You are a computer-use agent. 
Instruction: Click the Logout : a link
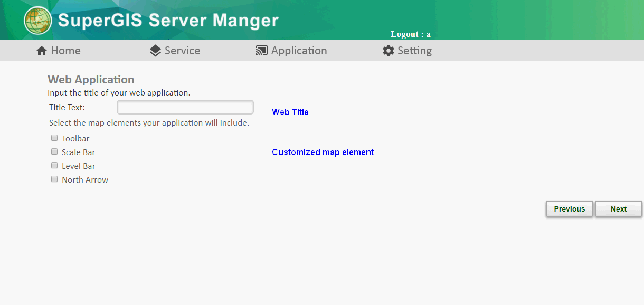[x=411, y=34]
